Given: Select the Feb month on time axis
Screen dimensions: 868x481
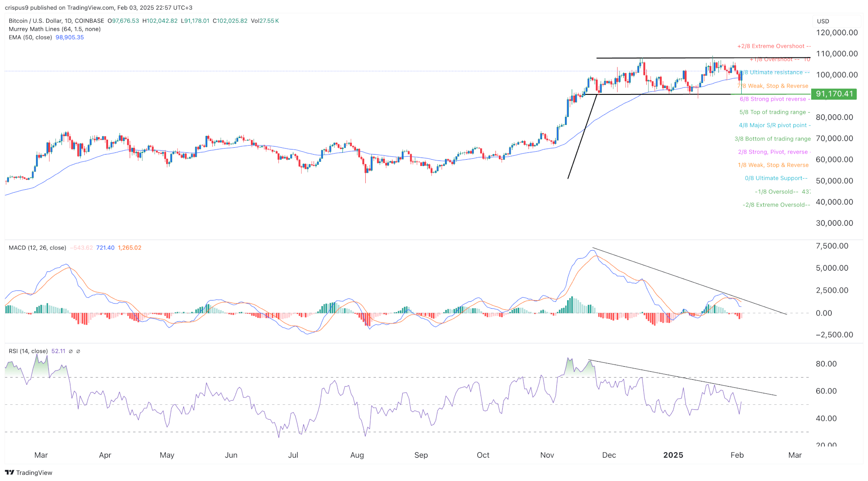Looking at the screenshot, I should click(737, 455).
